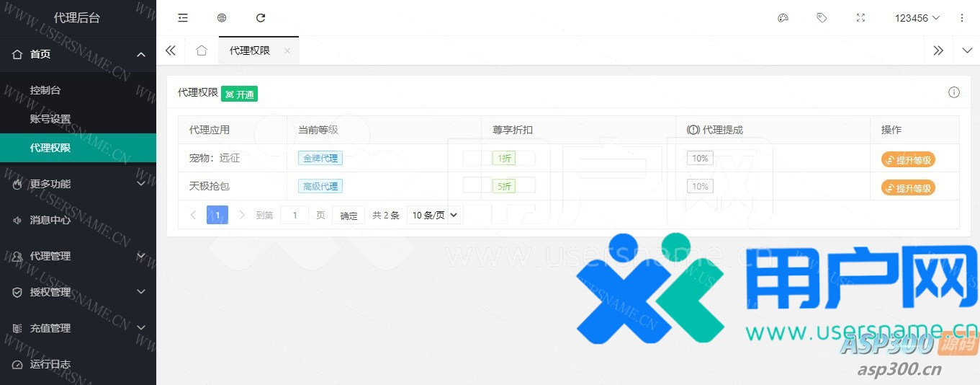
Task: Click the info icon in the card header
Action: [954, 92]
